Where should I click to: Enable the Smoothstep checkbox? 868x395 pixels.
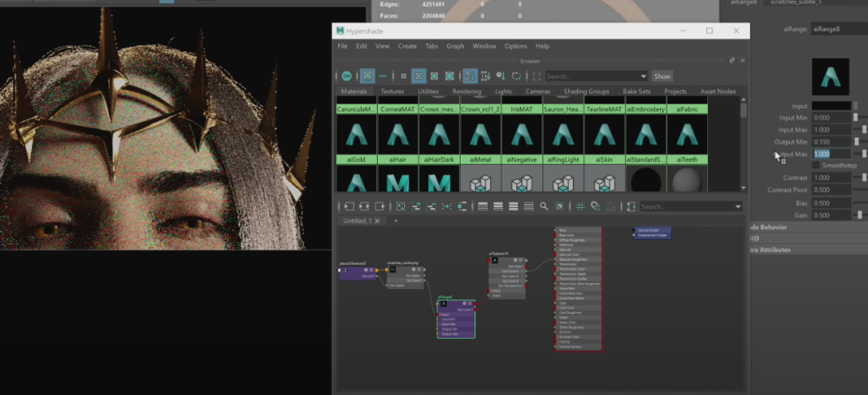click(x=816, y=165)
